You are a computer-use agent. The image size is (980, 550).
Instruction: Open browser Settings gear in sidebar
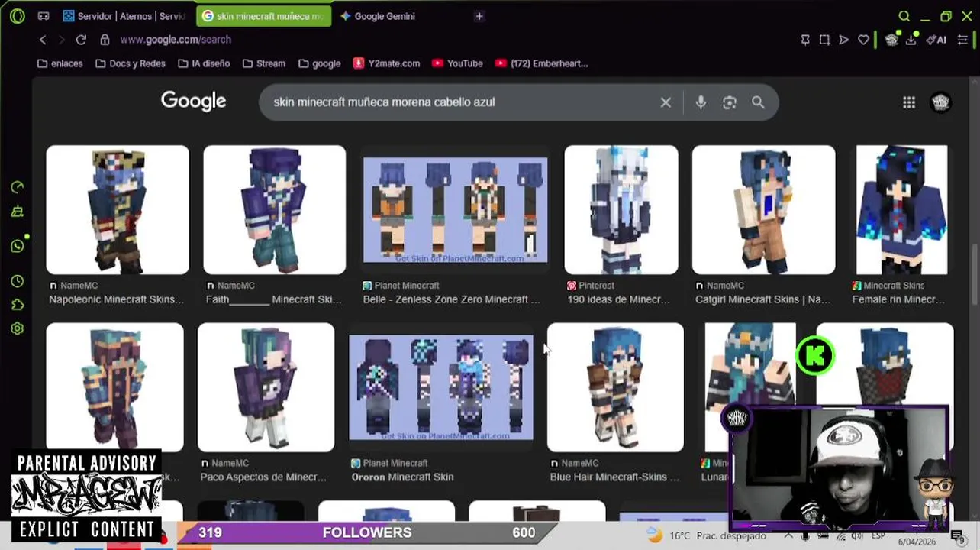[x=18, y=328]
